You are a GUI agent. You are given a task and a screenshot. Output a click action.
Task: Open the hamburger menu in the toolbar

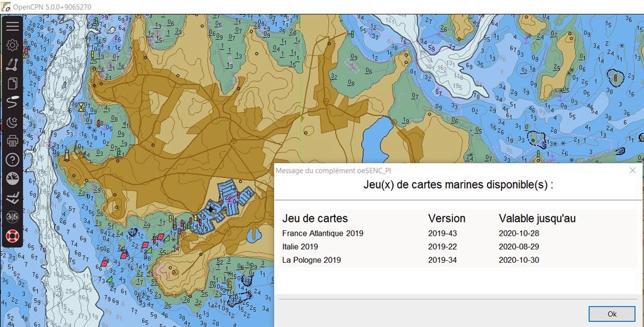[13, 26]
